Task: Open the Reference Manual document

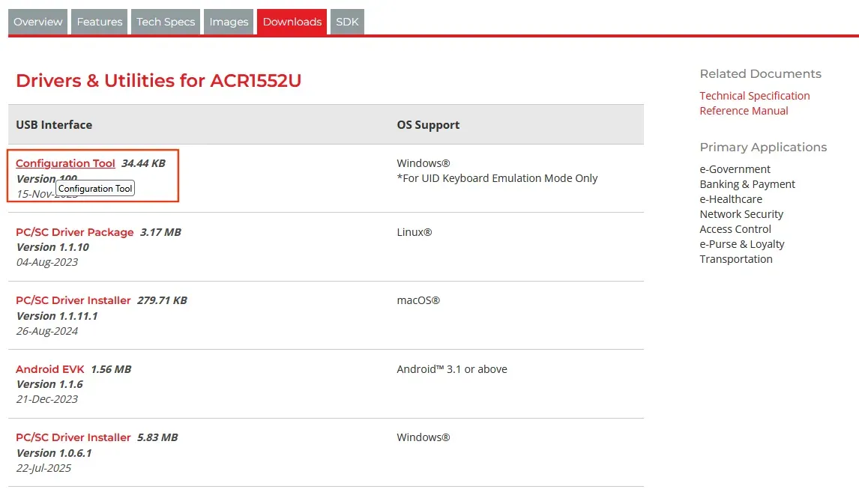Action: (744, 110)
